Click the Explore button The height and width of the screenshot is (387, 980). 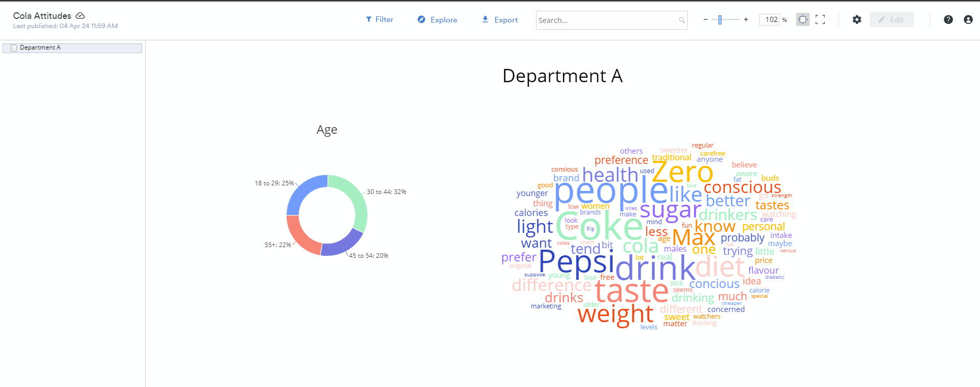point(437,19)
